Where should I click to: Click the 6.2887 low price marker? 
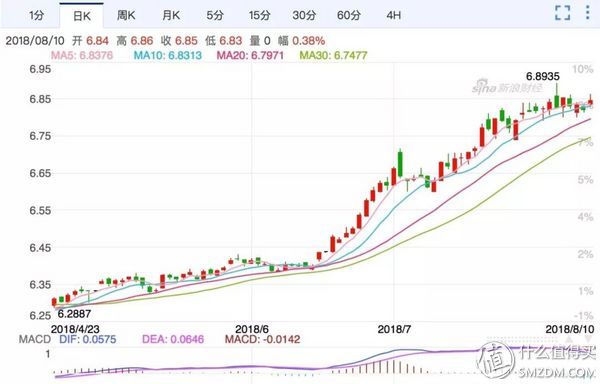(x=74, y=314)
